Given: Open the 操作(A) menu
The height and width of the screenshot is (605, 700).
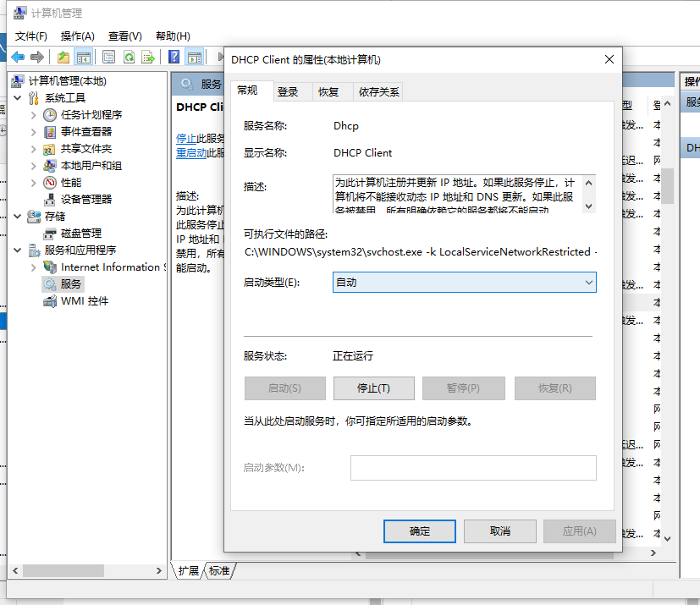Looking at the screenshot, I should click(x=78, y=36).
